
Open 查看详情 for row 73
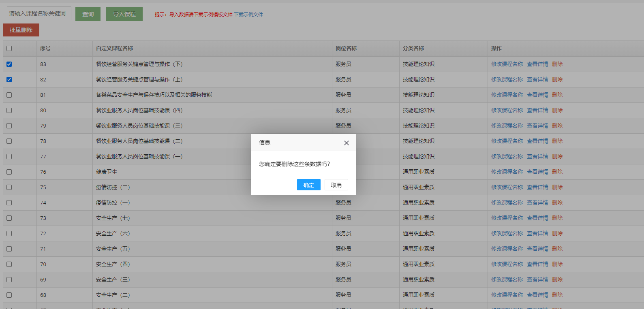point(537,218)
